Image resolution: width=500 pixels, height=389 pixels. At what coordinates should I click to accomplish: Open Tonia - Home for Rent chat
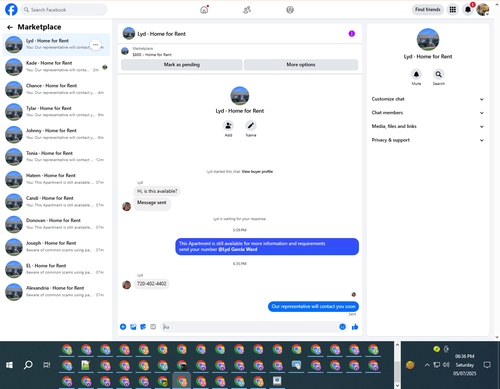pyautogui.click(x=56, y=157)
